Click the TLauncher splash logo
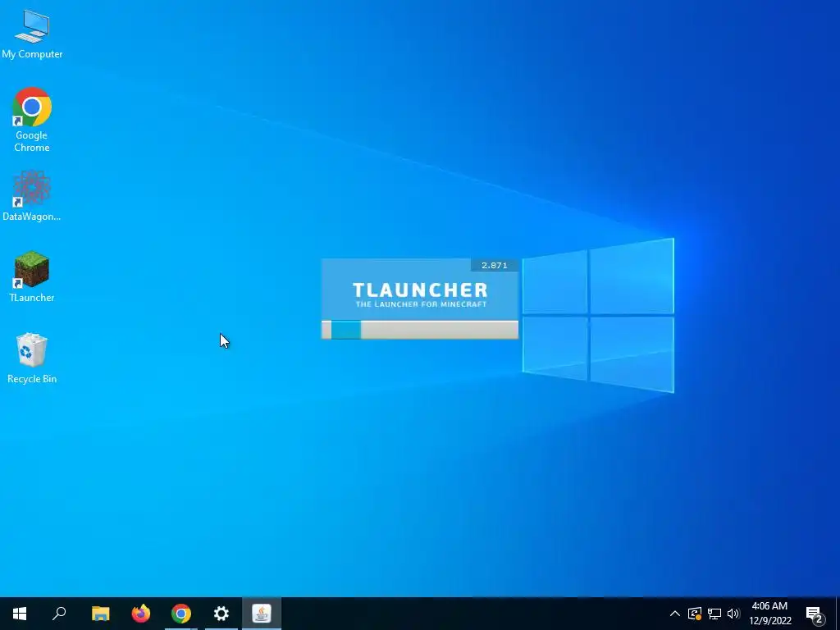The width and height of the screenshot is (840, 630). pyautogui.click(x=421, y=294)
